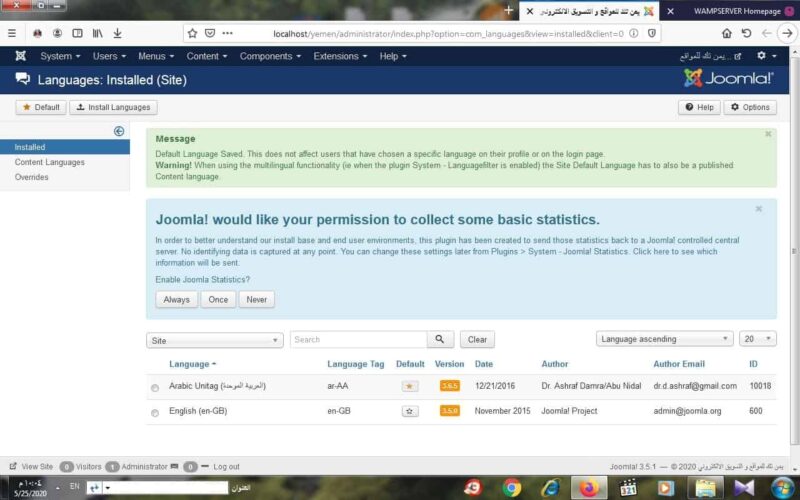
Task: Expand the Content dropdown menu
Action: [207, 56]
